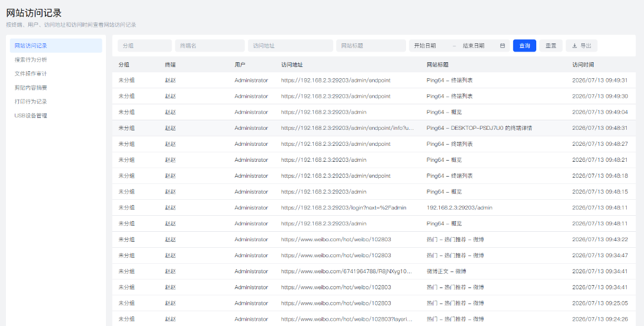Screen dimensions: 644x326
Task: Click the endpoint URL at 09:48:18
Action: [x=336, y=175]
